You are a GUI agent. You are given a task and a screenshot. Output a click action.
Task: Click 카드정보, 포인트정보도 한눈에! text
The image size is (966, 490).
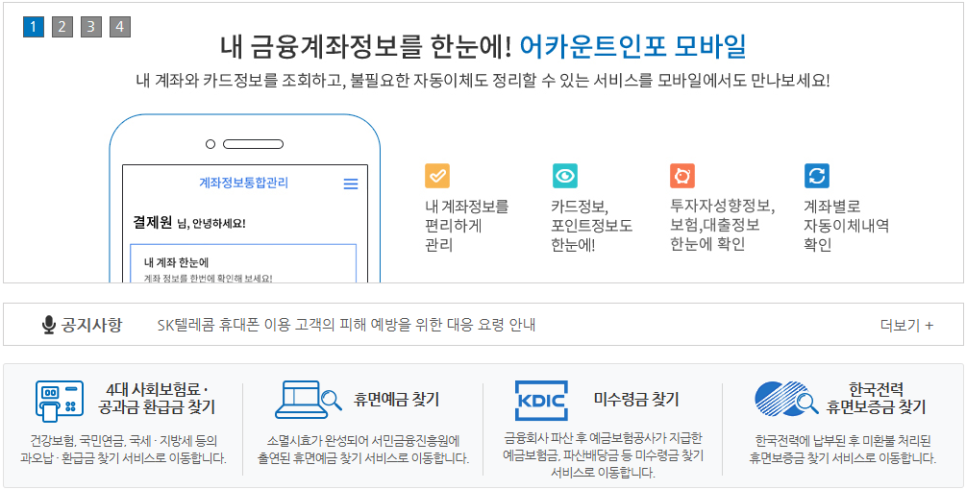point(592,226)
